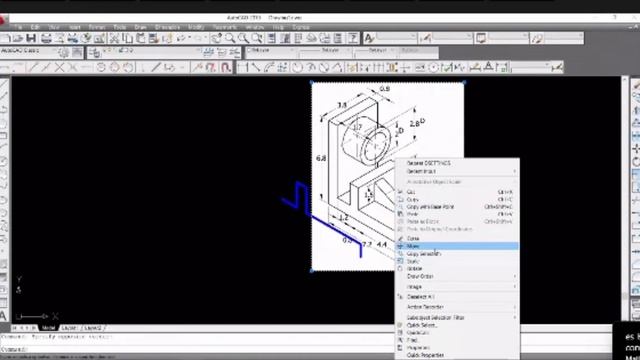Click the Paste clipboard toolbar icon
640x360 pixels.
pos(141,38)
